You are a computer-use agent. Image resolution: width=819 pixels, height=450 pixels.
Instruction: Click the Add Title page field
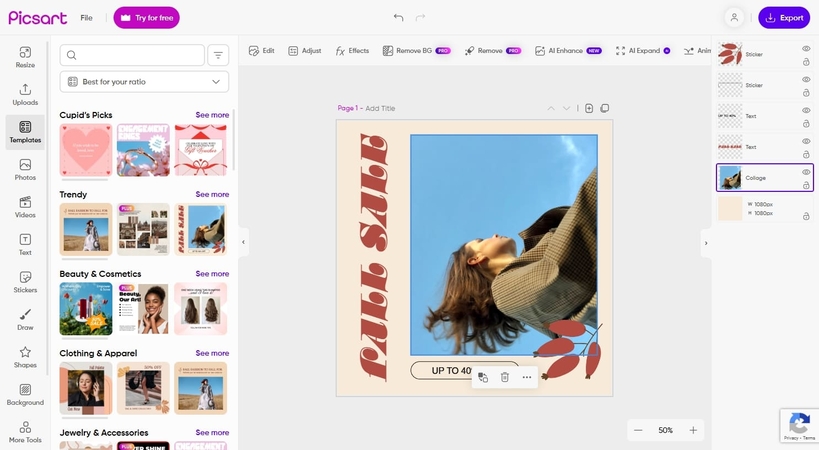[x=380, y=109]
